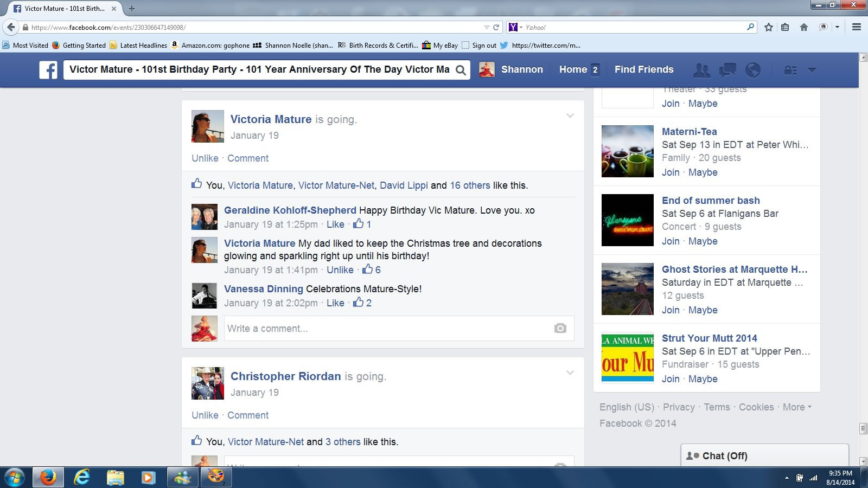The width and height of the screenshot is (868, 488).
Task: Click the browser back arrow button
Action: (x=11, y=27)
